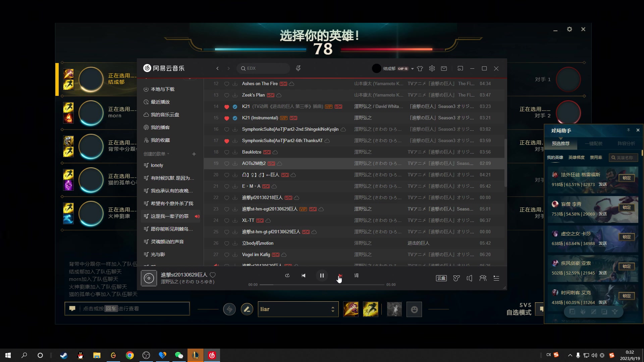Search songs in the EDX search box
Screen dimensions: 644x362
click(x=263, y=68)
